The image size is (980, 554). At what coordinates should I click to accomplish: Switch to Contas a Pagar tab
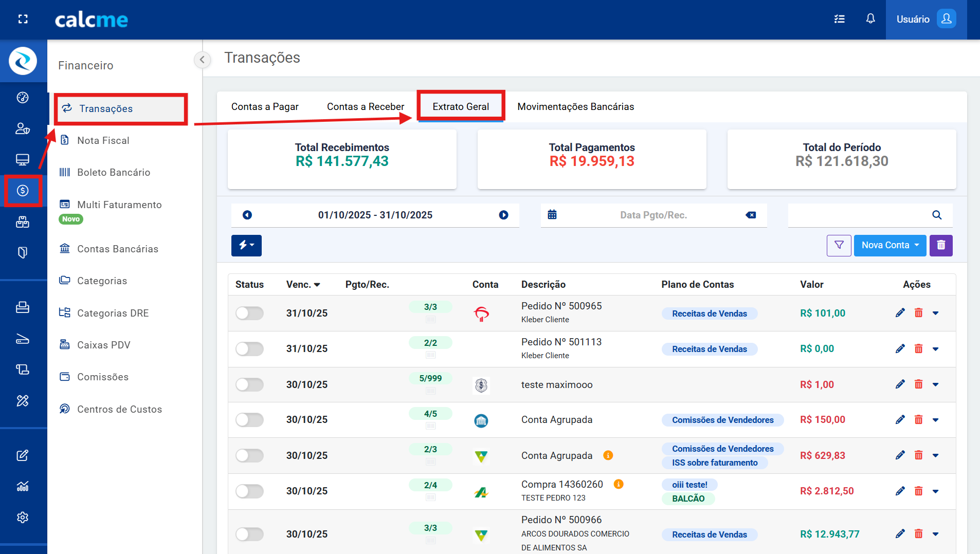(265, 106)
